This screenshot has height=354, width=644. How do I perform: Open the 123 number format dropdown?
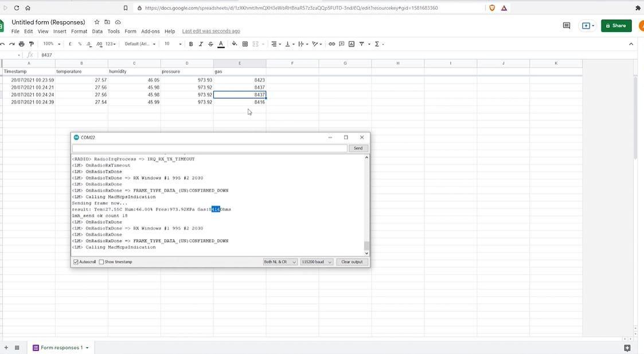point(111,44)
